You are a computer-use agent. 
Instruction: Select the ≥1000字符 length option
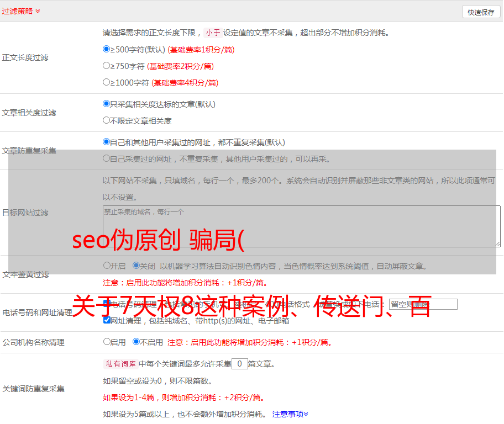tap(107, 82)
